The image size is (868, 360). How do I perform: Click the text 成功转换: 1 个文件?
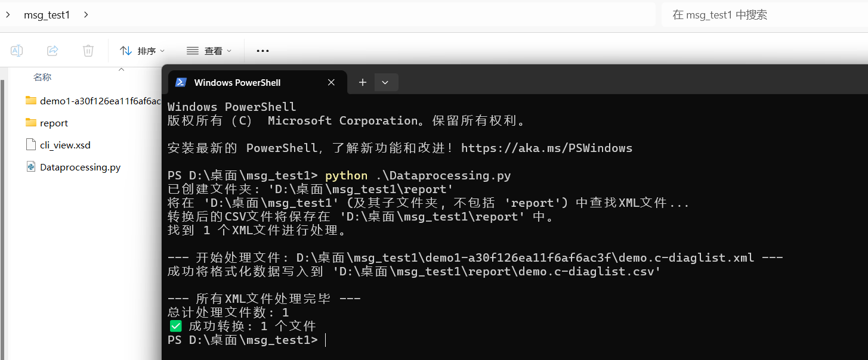point(252,326)
